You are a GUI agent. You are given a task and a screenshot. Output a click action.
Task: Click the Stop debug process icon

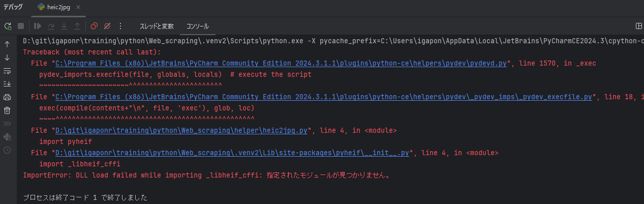(21, 26)
